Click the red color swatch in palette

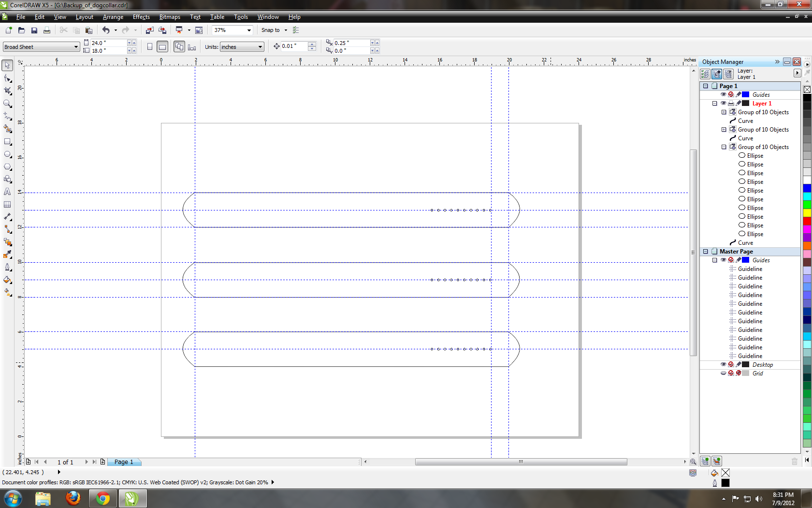point(807,221)
